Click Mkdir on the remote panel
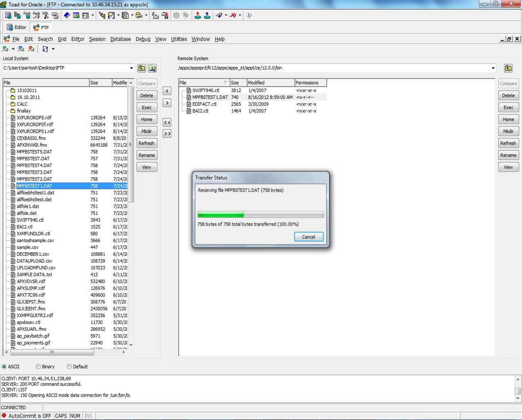 click(508, 131)
